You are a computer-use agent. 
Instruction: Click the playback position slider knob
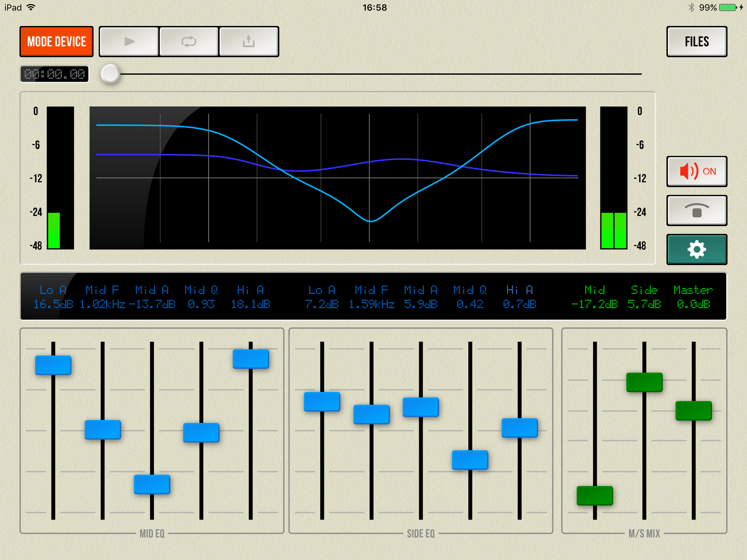[x=110, y=74]
